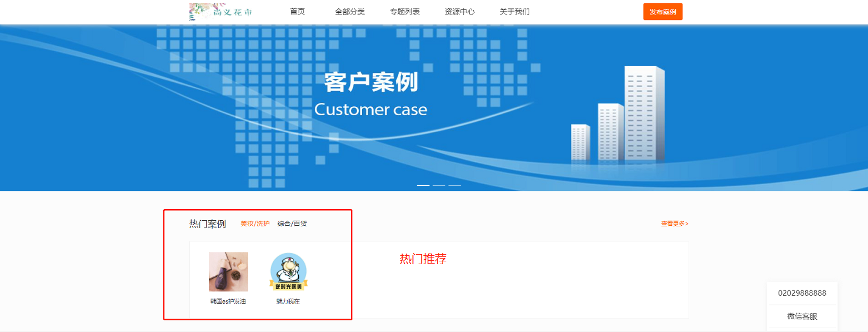Image resolution: width=868 pixels, height=332 pixels.
Task: Select the 美妆/洗护 category tab
Action: click(255, 224)
